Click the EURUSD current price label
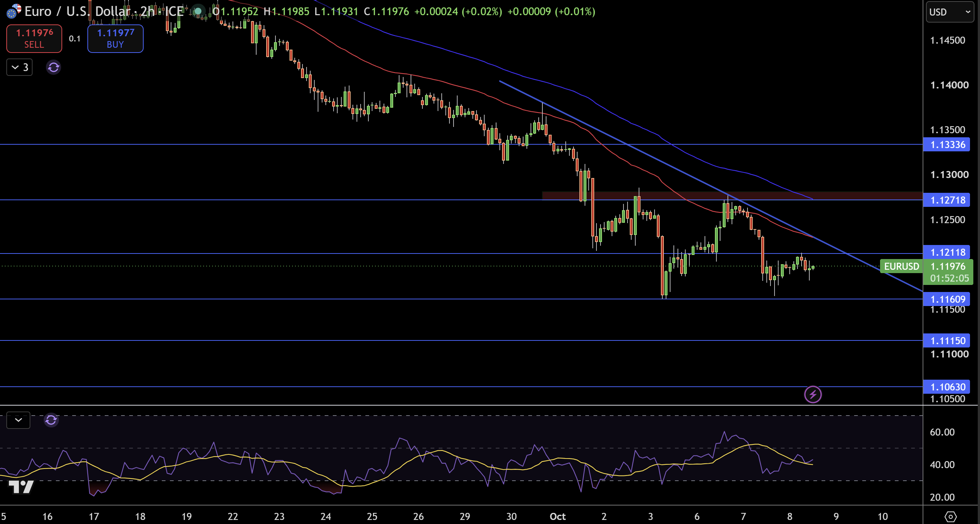This screenshot has height=524, width=980. click(x=901, y=266)
